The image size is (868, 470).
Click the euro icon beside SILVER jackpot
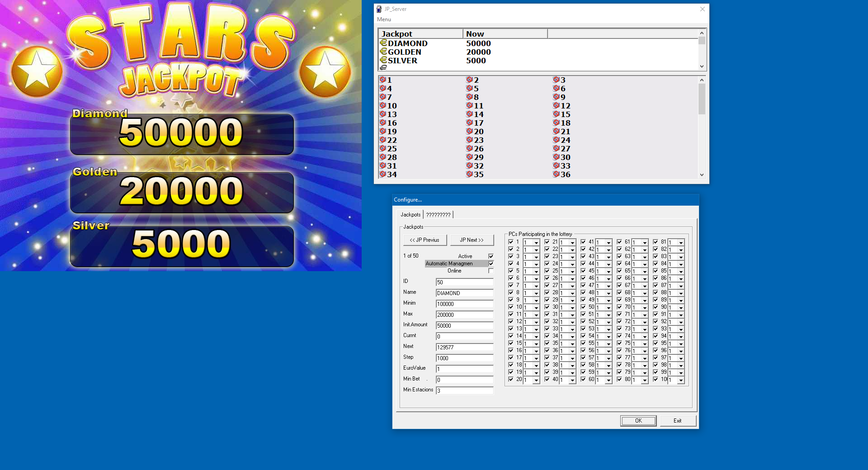pos(383,60)
